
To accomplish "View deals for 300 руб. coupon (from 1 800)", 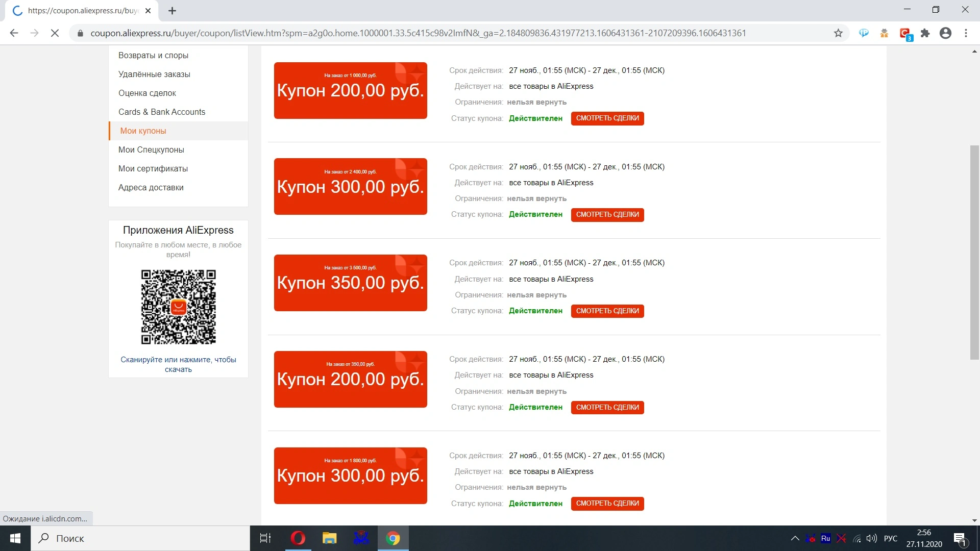I will [607, 504].
